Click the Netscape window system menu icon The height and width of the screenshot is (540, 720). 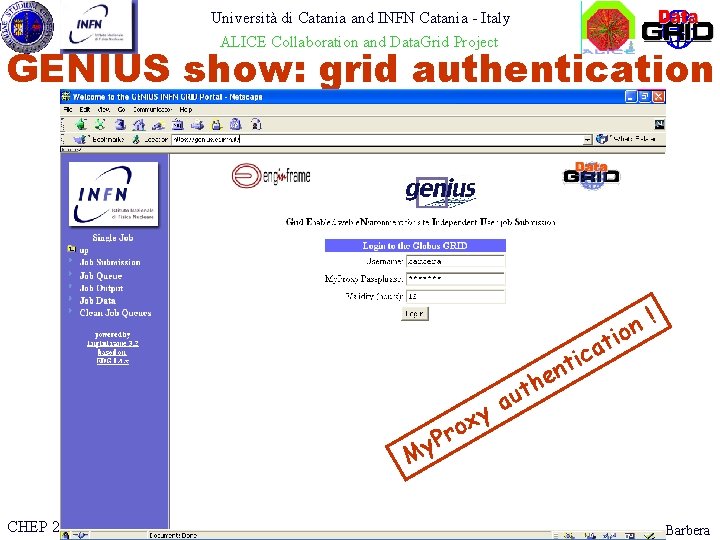tap(66, 96)
